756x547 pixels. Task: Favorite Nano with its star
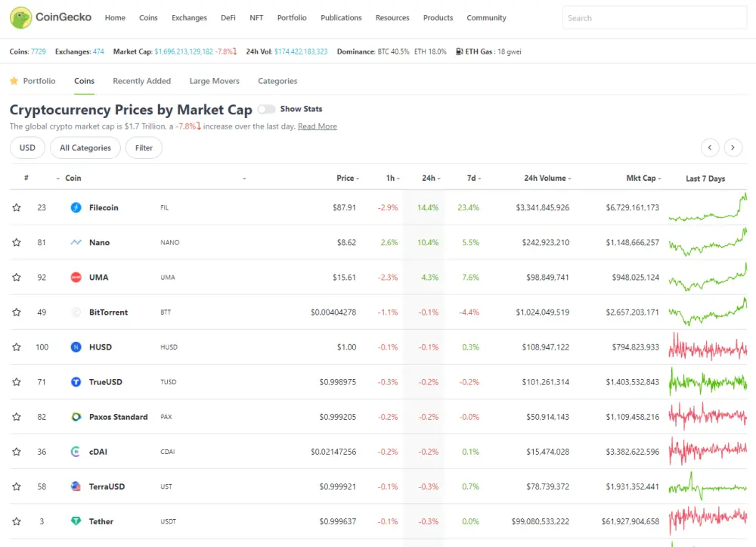[x=17, y=242]
